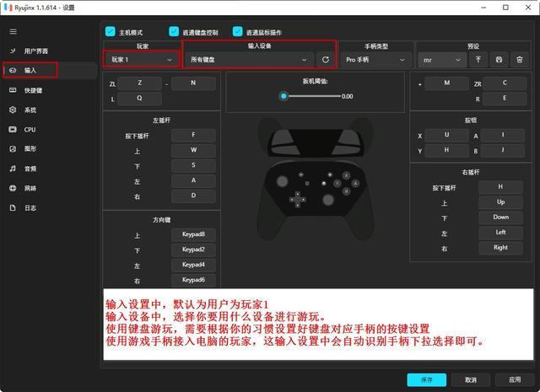The width and height of the screenshot is (540, 392).
Task: Maximize the Ryujinx settings window
Action: [x=505, y=8]
